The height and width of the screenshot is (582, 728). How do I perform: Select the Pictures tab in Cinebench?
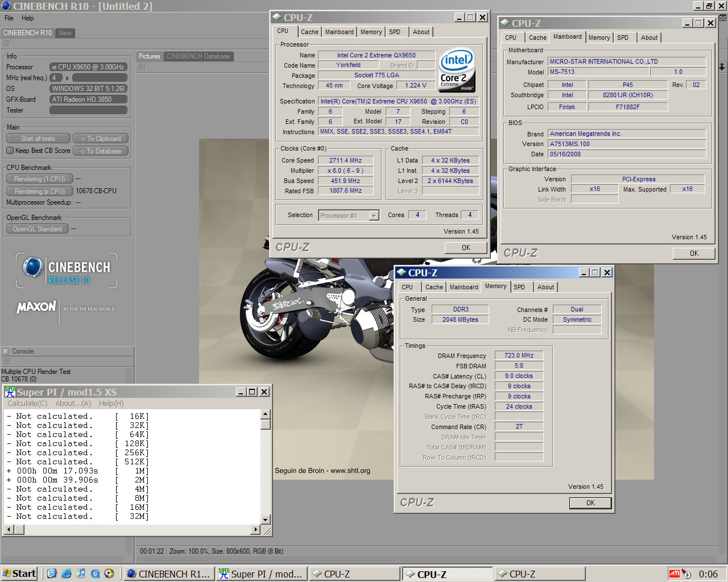[x=150, y=56]
